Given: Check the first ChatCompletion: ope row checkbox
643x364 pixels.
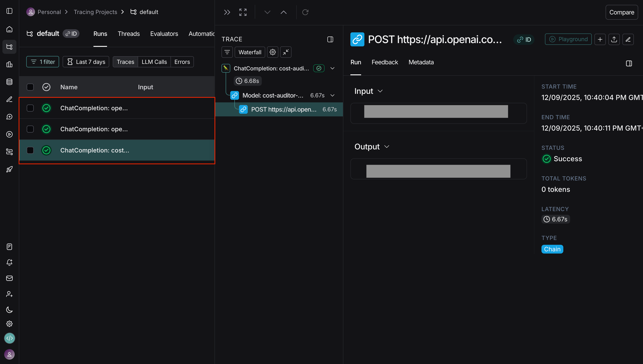Looking at the screenshot, I should [30, 108].
